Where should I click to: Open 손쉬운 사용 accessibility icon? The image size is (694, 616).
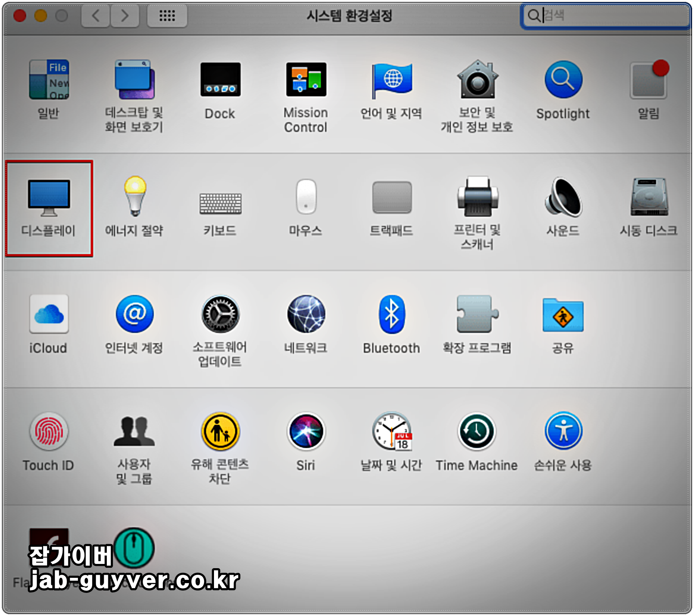point(563,431)
